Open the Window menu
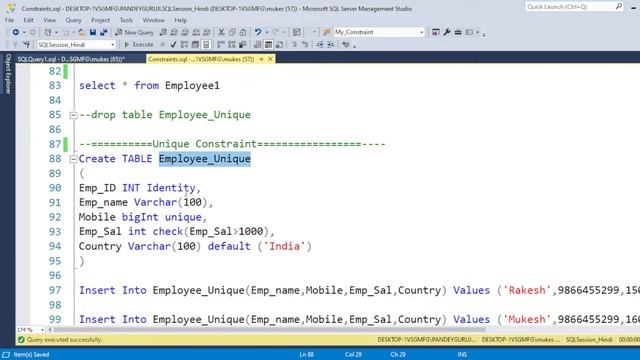 [x=153, y=20]
